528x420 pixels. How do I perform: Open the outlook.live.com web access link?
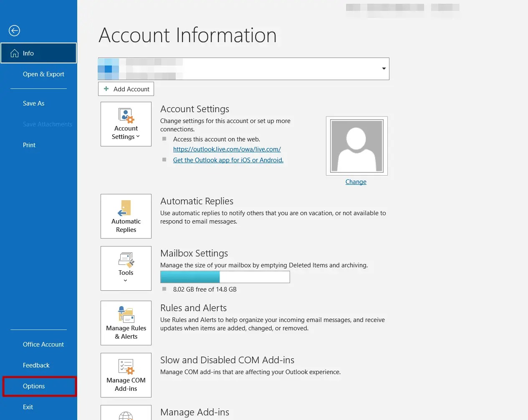tap(227, 149)
